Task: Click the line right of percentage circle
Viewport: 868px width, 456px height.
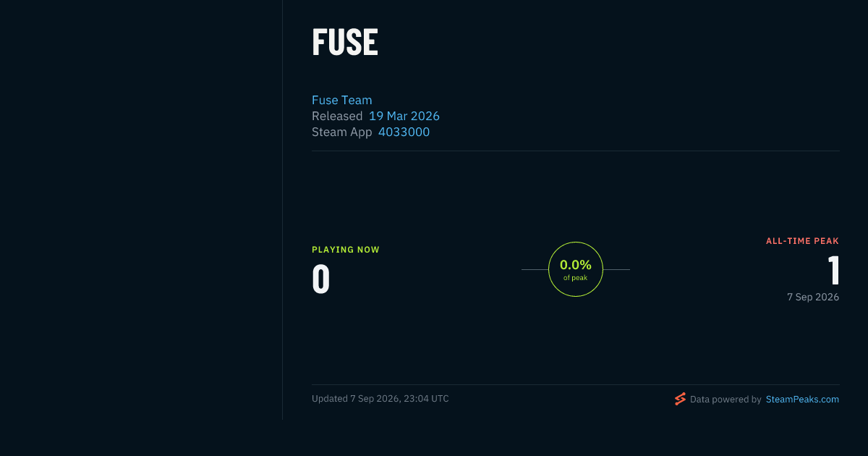Action: click(x=616, y=269)
